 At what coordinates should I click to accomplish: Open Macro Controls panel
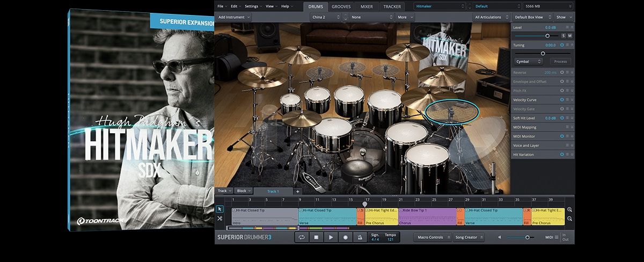[432, 237]
